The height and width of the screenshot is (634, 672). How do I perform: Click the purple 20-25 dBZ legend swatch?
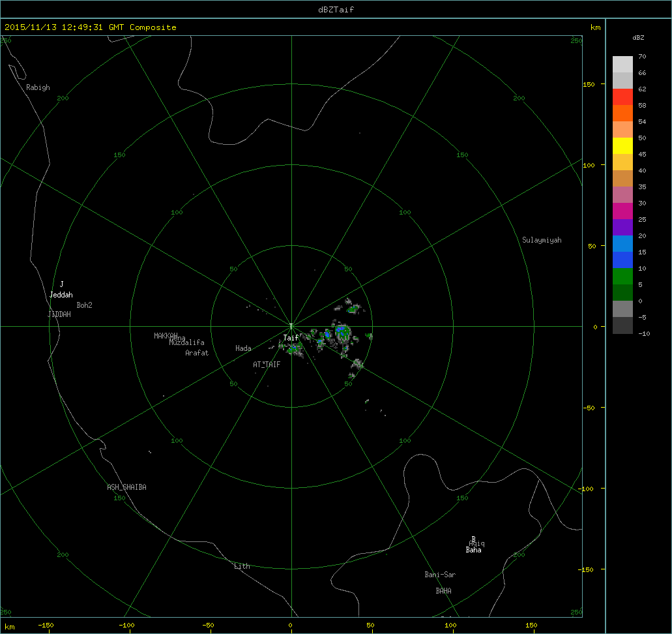click(x=622, y=228)
